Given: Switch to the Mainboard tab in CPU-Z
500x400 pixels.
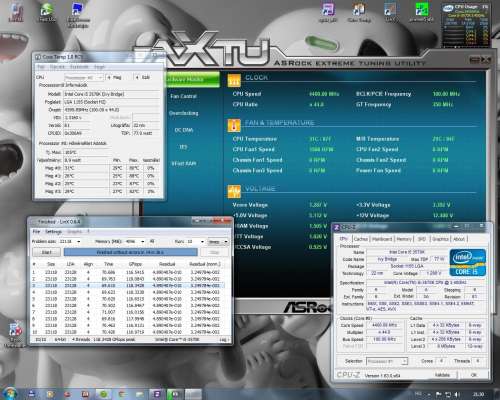Looking at the screenshot, I should (382, 239).
